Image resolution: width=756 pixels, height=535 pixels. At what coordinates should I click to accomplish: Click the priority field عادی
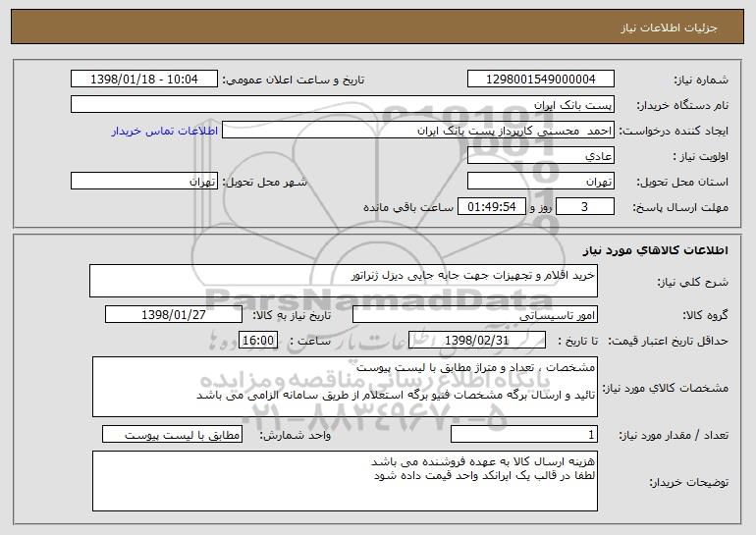540,155
